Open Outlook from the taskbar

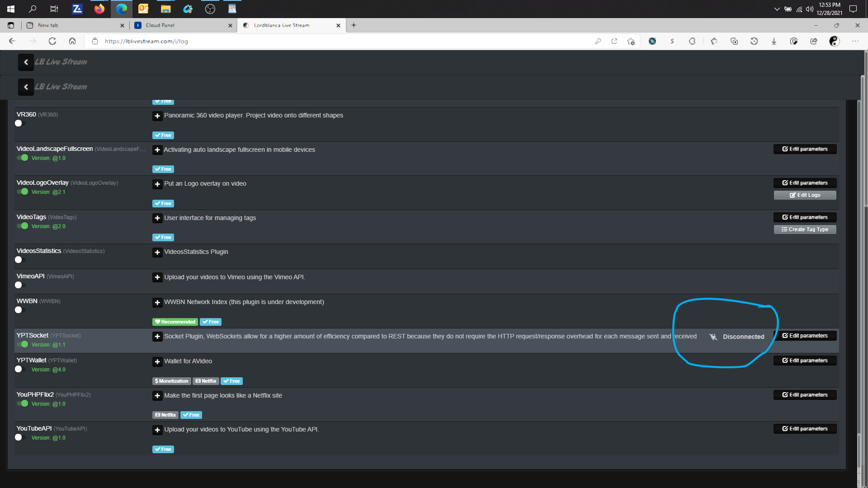click(143, 9)
